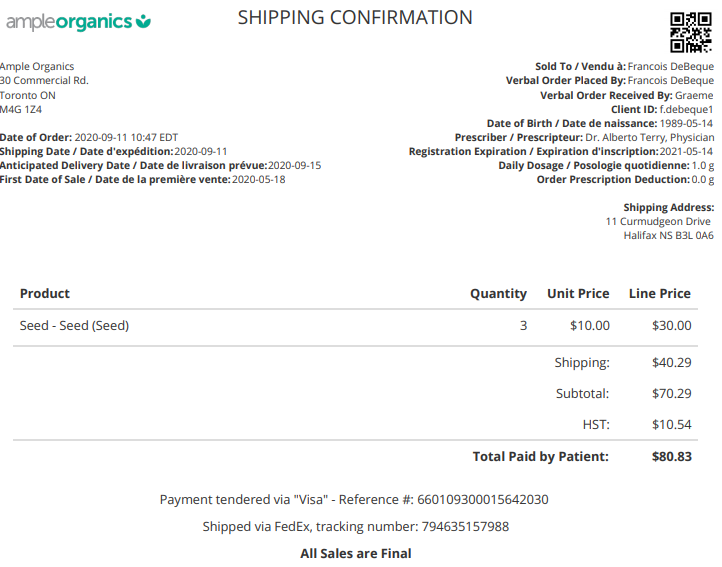
Task: Click the Quantity column header
Action: [498, 294]
